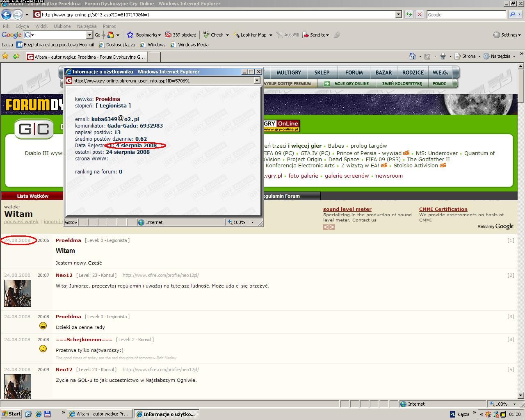525x420 pixels.
Task: Click the Windows Start button
Action: (11, 414)
